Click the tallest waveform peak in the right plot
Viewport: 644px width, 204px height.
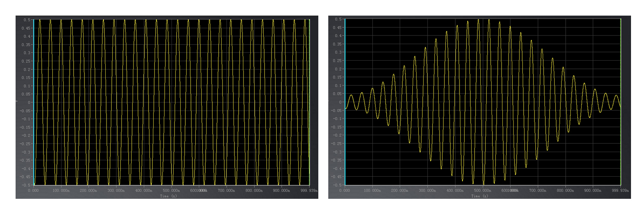(489, 19)
